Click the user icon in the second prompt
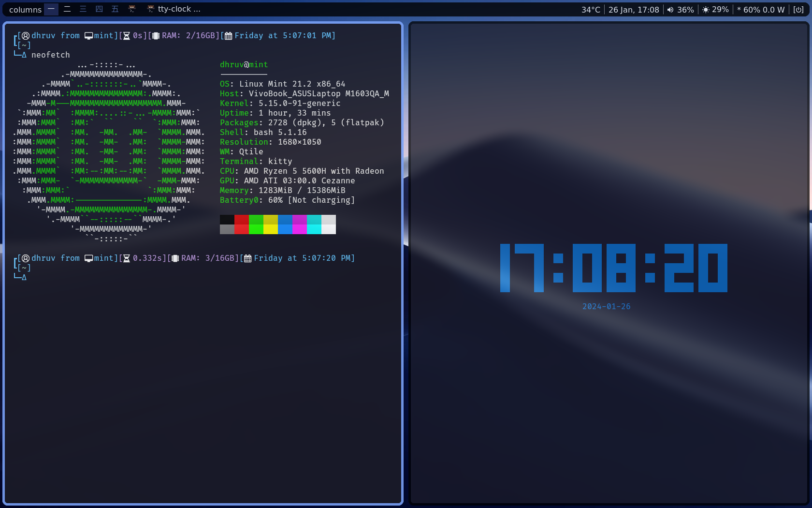 [26, 258]
